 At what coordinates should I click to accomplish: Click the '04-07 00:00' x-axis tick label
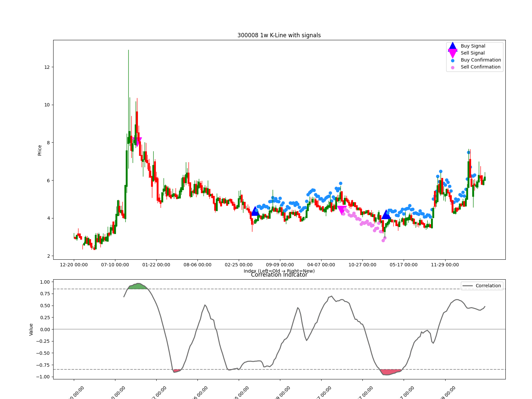[x=321, y=265]
